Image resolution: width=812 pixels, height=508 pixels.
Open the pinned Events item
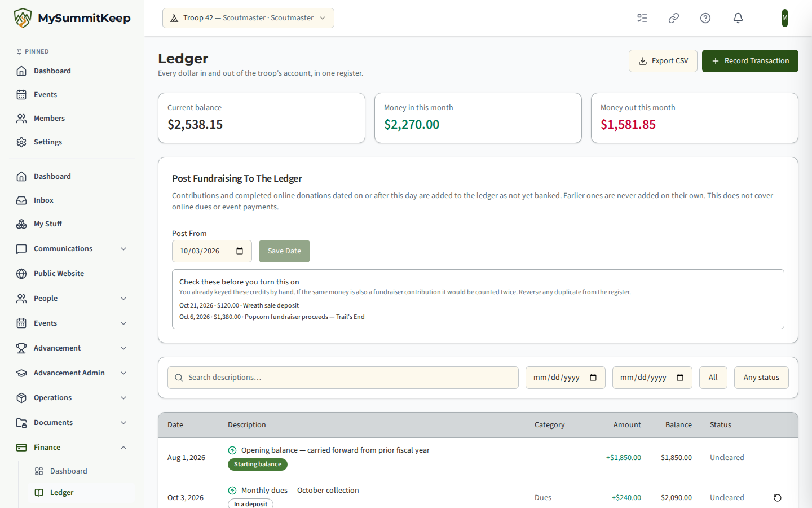coord(72,95)
